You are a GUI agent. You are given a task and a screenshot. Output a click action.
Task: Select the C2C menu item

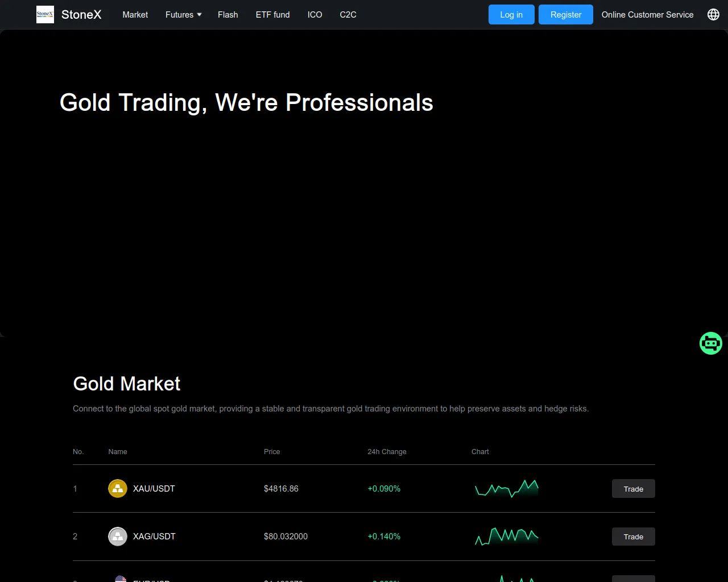[348, 15]
